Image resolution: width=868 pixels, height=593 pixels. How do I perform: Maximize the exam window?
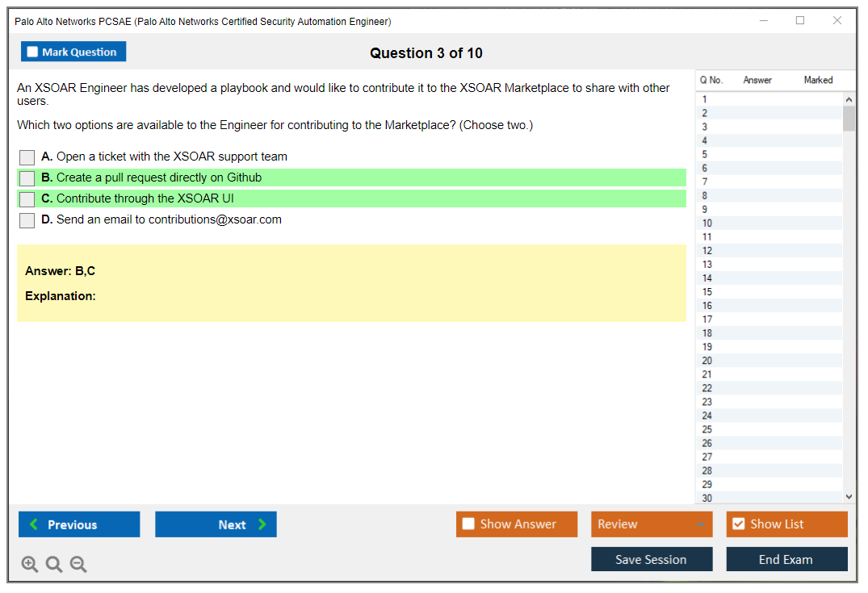tap(800, 21)
